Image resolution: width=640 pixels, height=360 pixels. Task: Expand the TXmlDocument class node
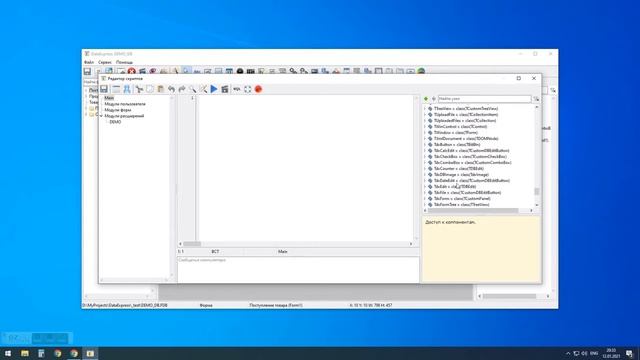point(425,139)
